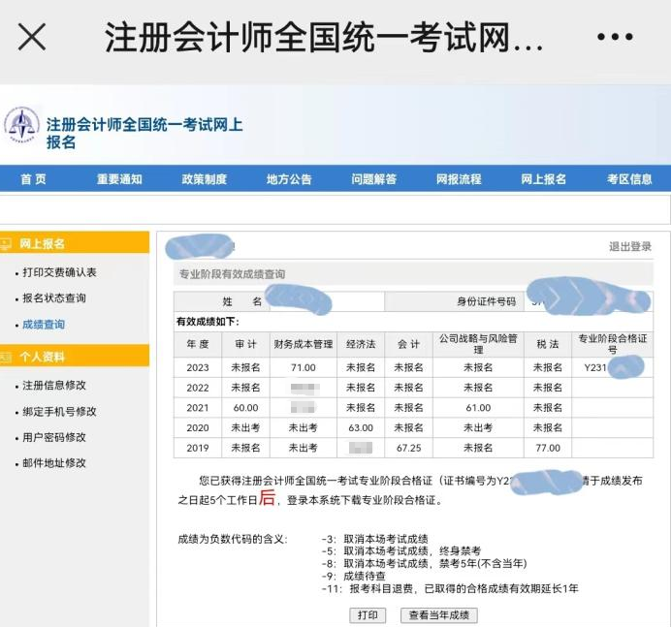Click the 公司战略与风险管理 column header
This screenshot has width=672, height=627.
point(478,344)
